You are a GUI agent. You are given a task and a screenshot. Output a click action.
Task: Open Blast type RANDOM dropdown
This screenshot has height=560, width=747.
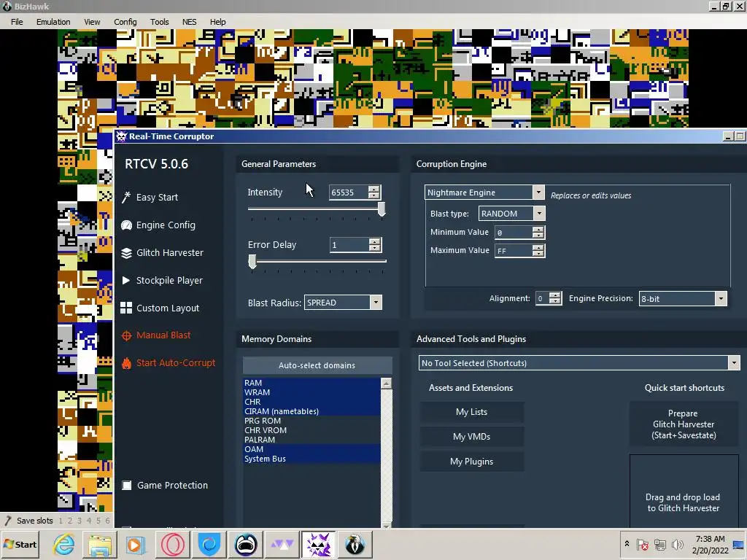pyautogui.click(x=539, y=214)
